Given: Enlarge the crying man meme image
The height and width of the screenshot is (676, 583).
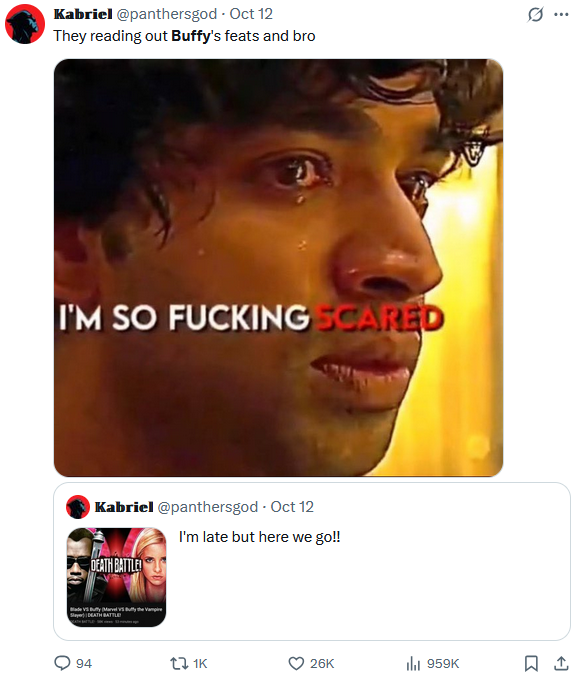Looking at the screenshot, I should point(278,268).
